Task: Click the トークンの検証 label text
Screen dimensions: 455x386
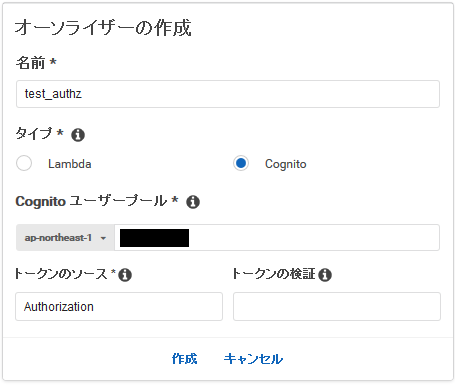Action: [273, 274]
